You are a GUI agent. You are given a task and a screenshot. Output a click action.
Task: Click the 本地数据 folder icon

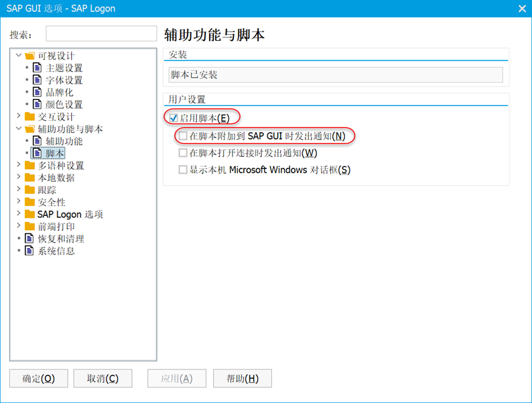30,178
